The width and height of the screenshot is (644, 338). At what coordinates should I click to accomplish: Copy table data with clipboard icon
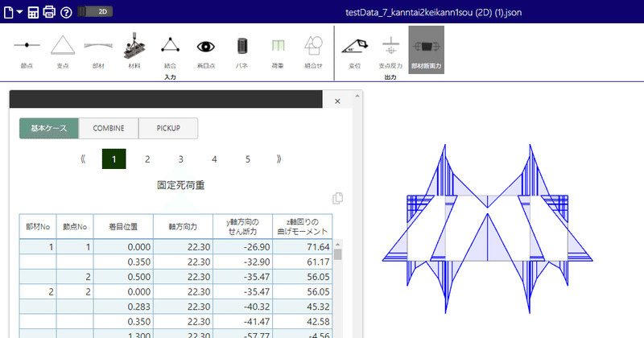[337, 198]
